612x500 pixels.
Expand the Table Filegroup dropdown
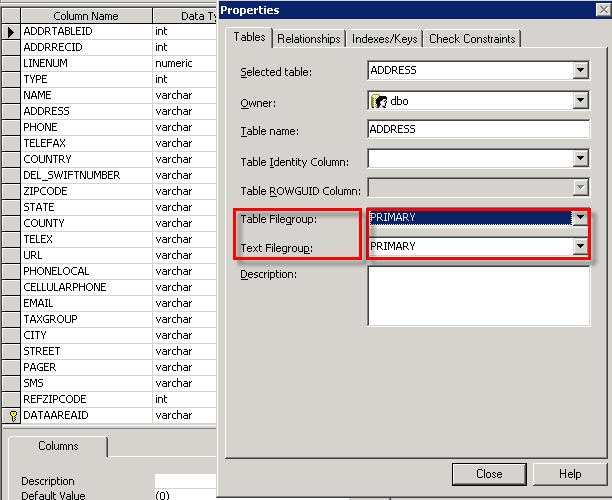[580, 217]
